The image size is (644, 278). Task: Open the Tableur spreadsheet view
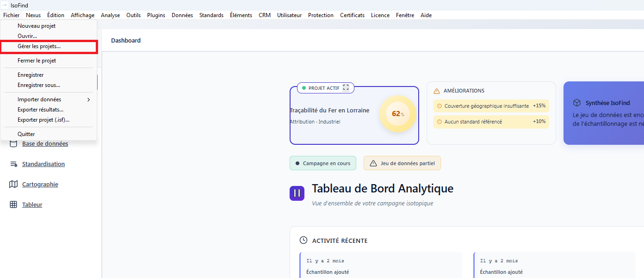click(32, 204)
